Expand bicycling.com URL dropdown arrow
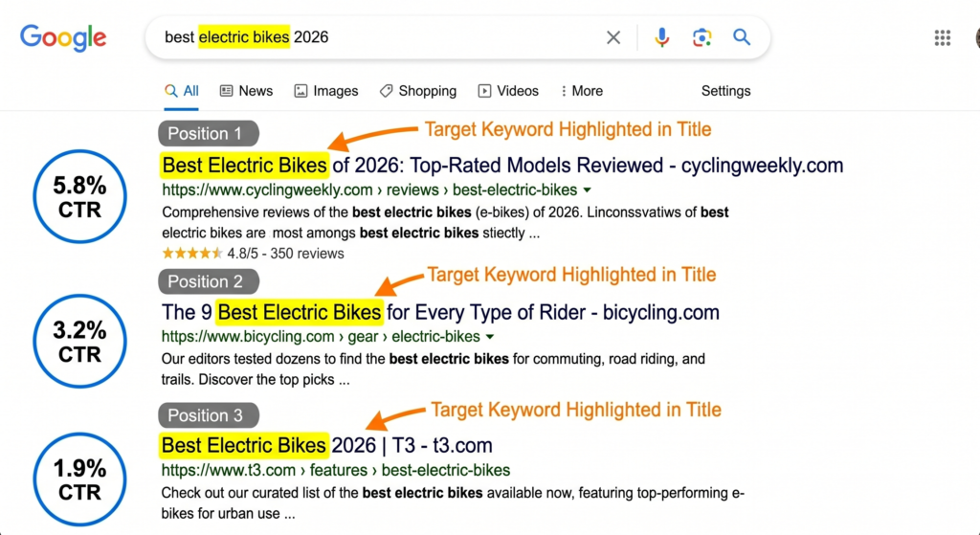The image size is (980, 535). (x=490, y=337)
